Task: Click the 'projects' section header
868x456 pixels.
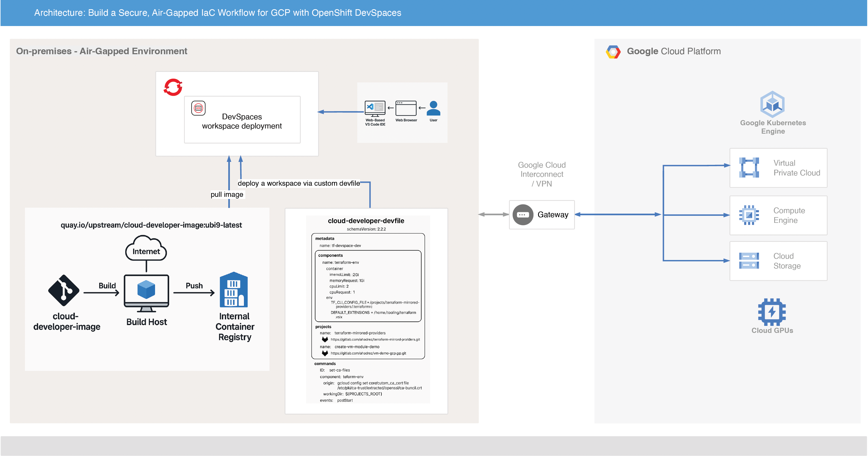Action: [x=323, y=327]
